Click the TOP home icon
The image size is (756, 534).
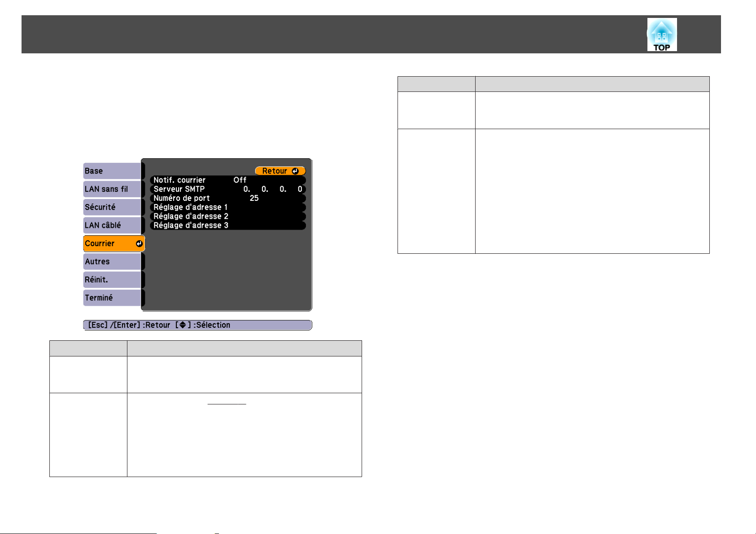662,35
